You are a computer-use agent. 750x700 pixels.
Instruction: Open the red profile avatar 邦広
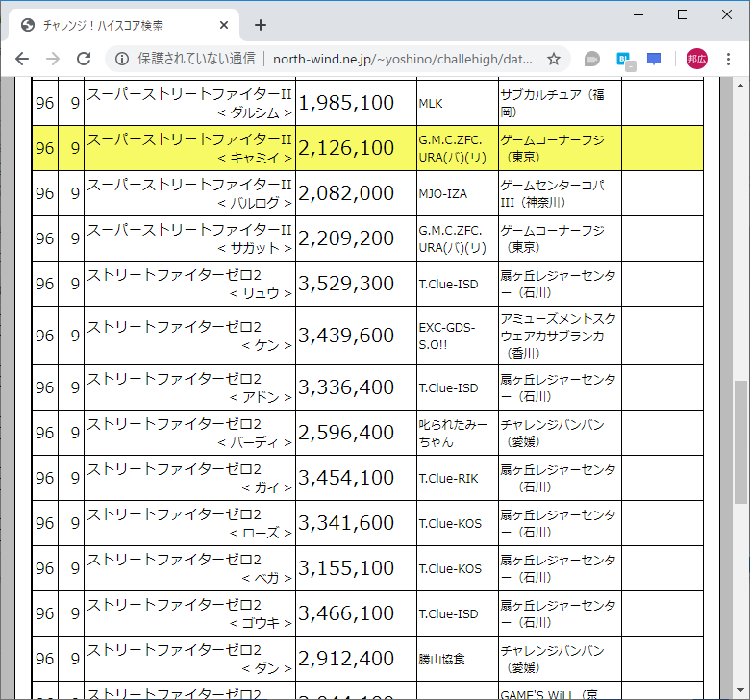pos(697,59)
